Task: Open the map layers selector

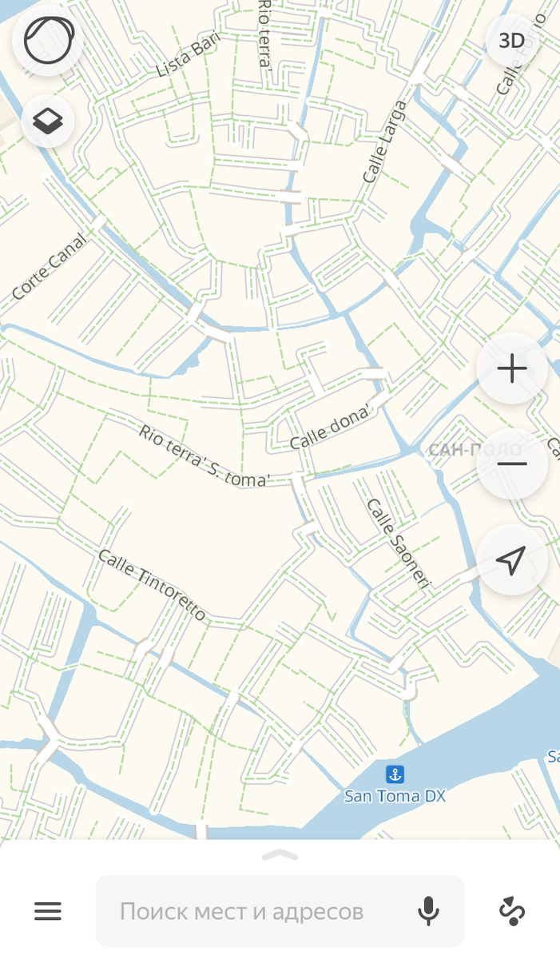Action: [48, 121]
